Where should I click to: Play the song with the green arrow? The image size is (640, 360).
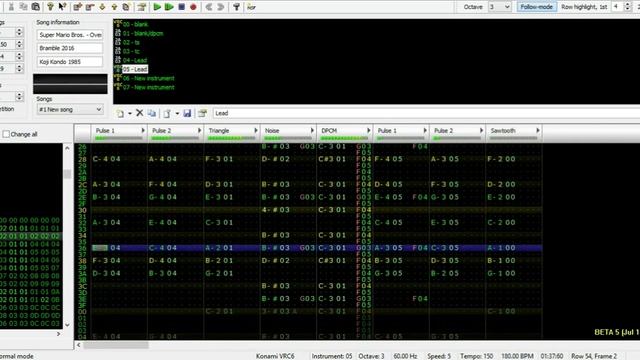[x=157, y=7]
